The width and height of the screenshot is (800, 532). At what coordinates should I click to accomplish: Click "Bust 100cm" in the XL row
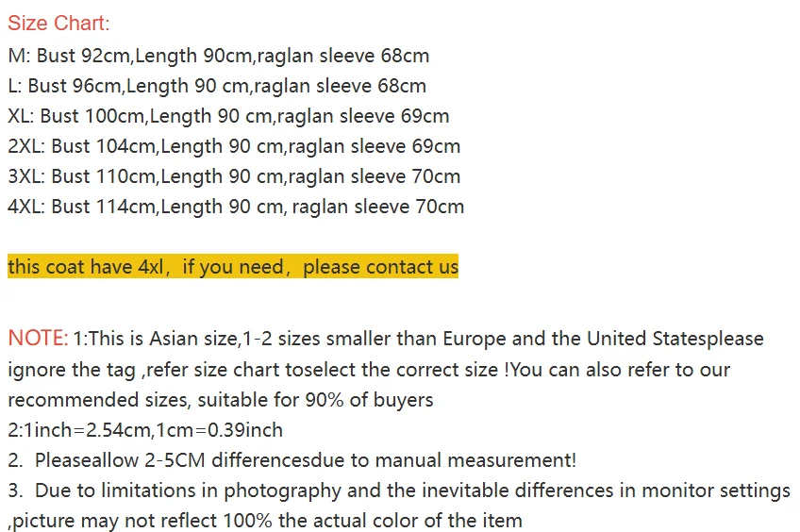pos(92,116)
